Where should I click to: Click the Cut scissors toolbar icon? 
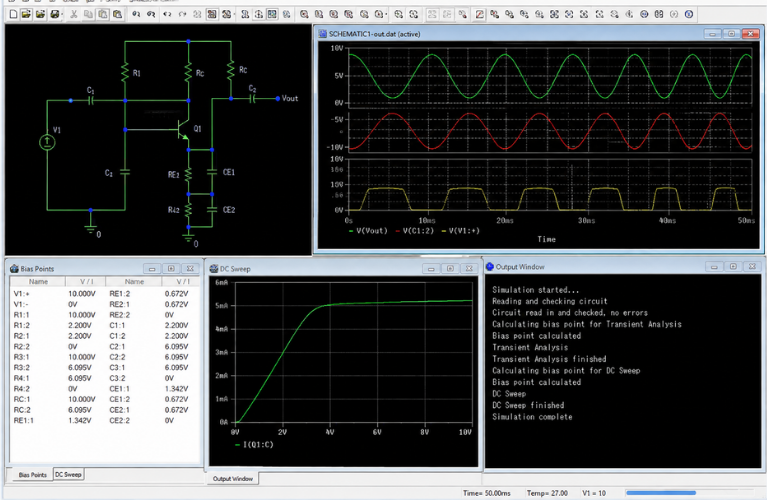73,14
